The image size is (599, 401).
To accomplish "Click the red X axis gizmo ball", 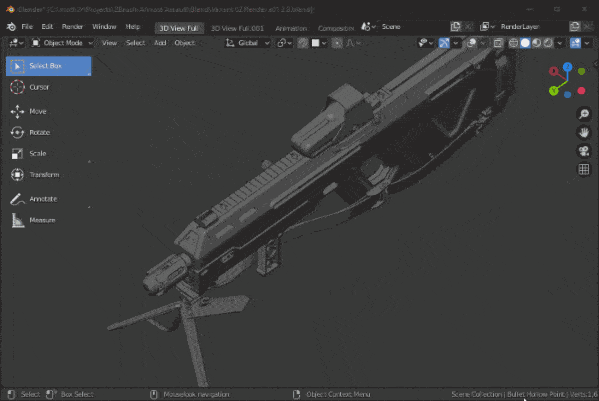I will (553, 71).
